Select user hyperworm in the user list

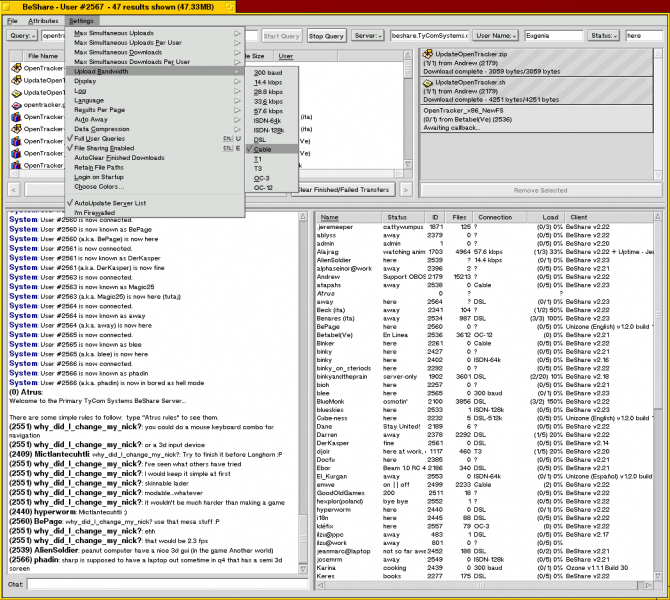485,509
